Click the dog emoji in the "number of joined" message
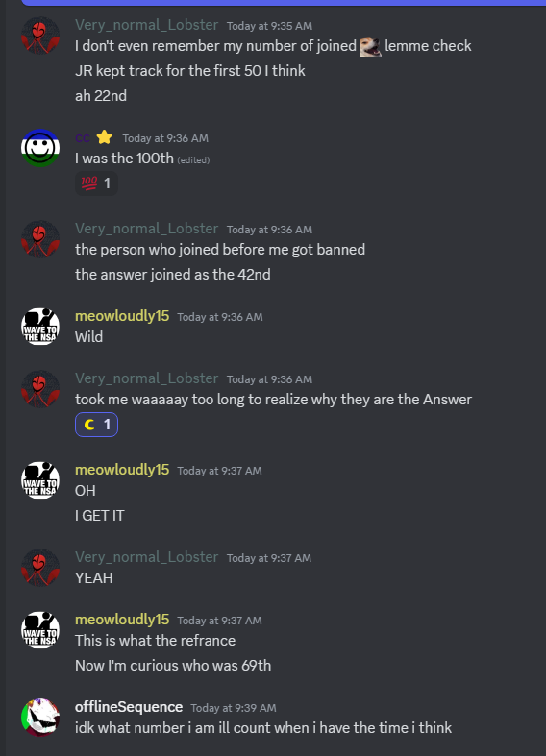546x756 pixels. point(370,46)
